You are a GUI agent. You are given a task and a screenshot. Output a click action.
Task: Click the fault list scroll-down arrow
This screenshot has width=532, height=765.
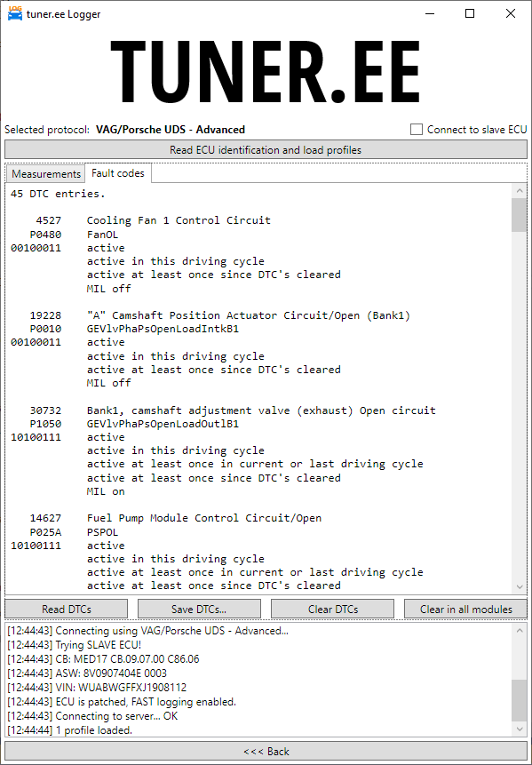click(520, 586)
